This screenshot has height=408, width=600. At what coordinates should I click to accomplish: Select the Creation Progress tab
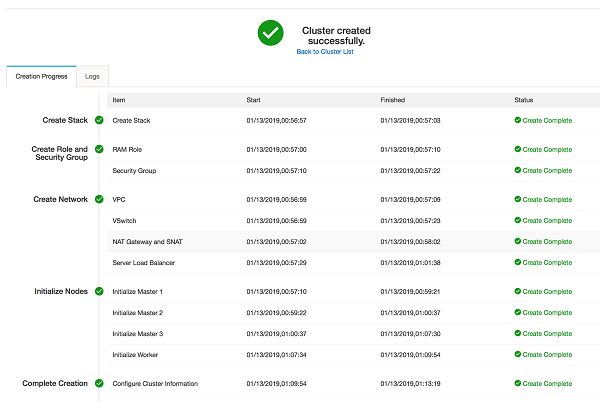[x=41, y=77]
